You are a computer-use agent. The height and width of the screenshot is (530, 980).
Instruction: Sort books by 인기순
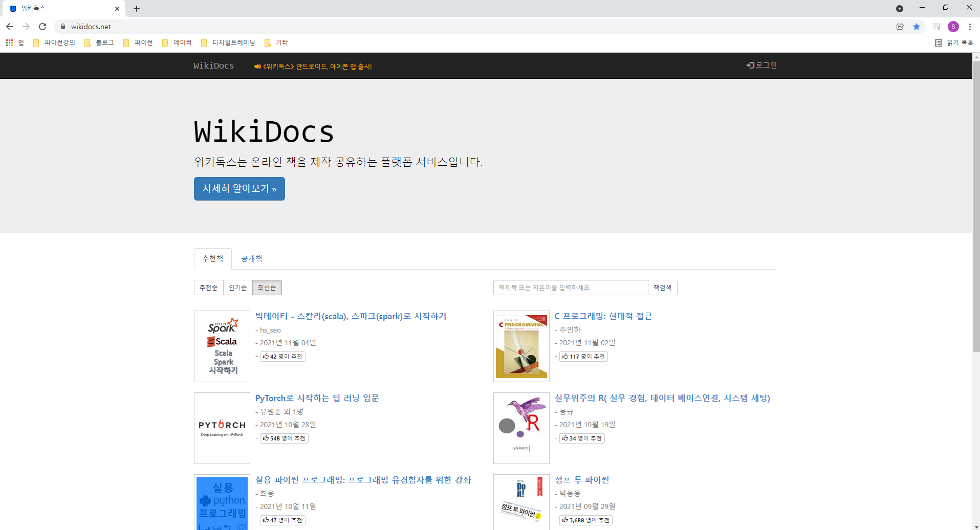pos(237,288)
